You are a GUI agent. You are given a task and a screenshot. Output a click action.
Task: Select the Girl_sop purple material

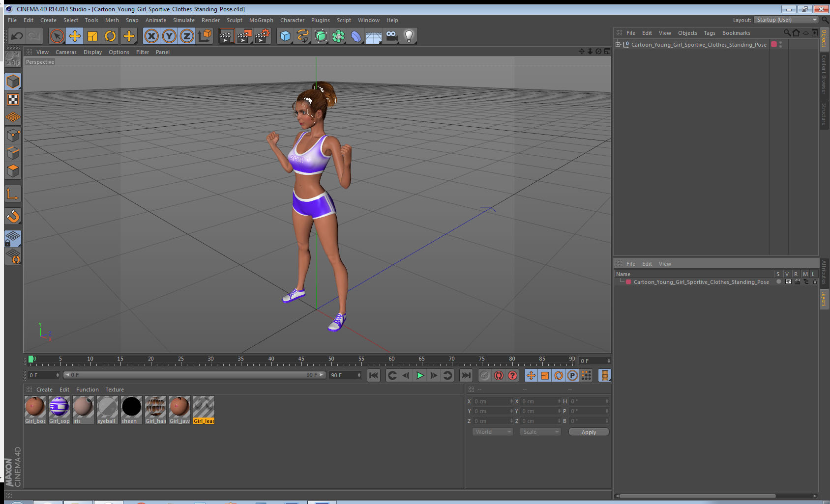[59, 410]
